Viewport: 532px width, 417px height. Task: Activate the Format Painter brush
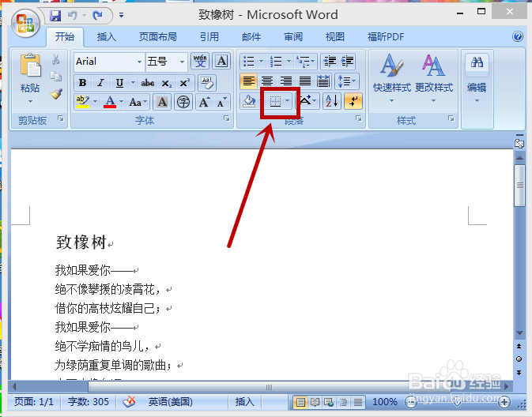click(x=56, y=93)
